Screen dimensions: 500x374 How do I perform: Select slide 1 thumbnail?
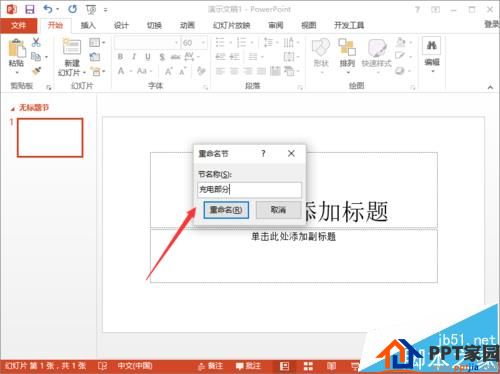(50, 138)
